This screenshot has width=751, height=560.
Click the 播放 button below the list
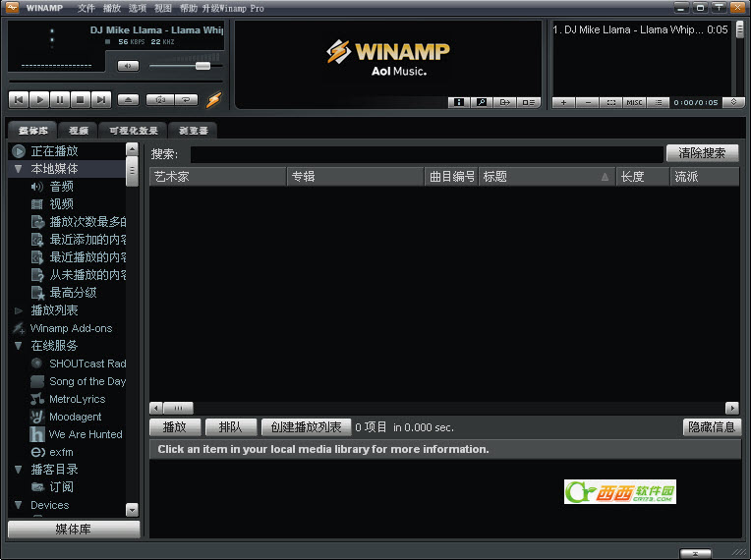click(x=175, y=427)
